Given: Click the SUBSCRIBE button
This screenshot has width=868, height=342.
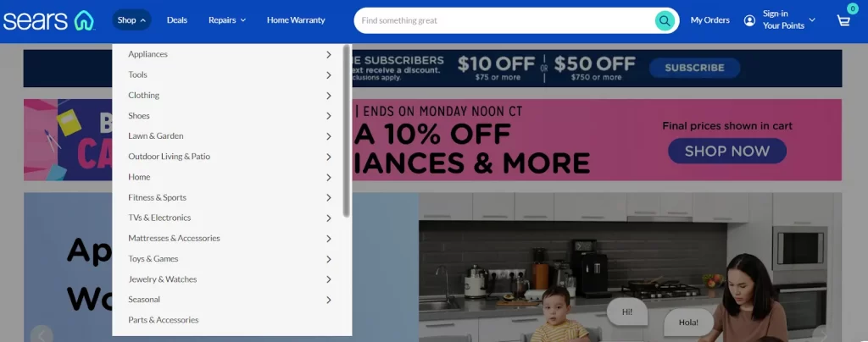Looking at the screenshot, I should point(694,68).
